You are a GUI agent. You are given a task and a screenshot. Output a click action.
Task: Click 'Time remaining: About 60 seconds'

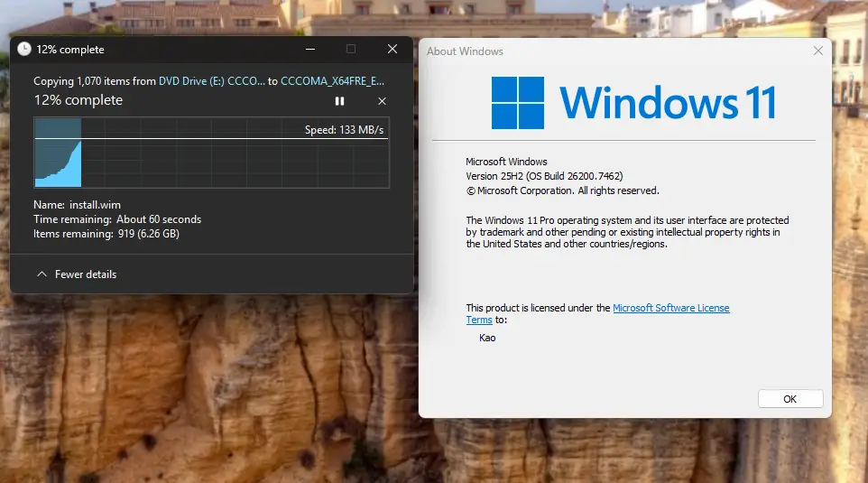click(x=117, y=219)
